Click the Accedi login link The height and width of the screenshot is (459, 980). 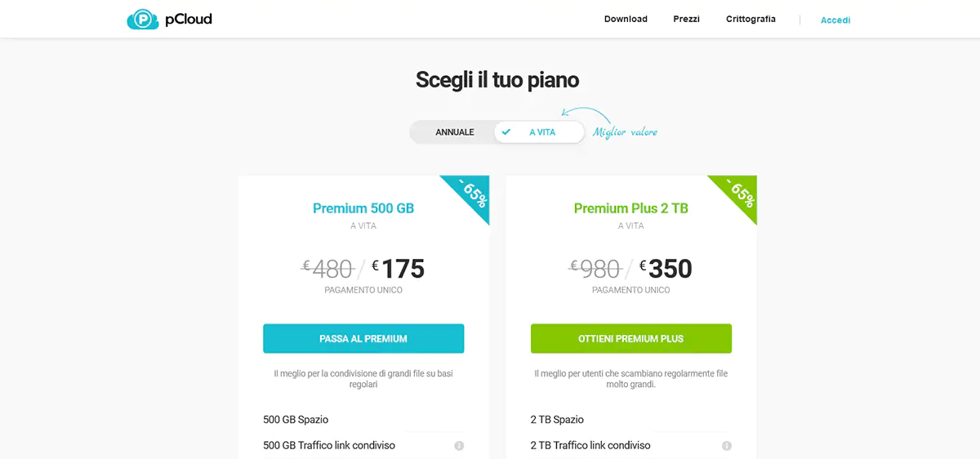[x=835, y=20]
